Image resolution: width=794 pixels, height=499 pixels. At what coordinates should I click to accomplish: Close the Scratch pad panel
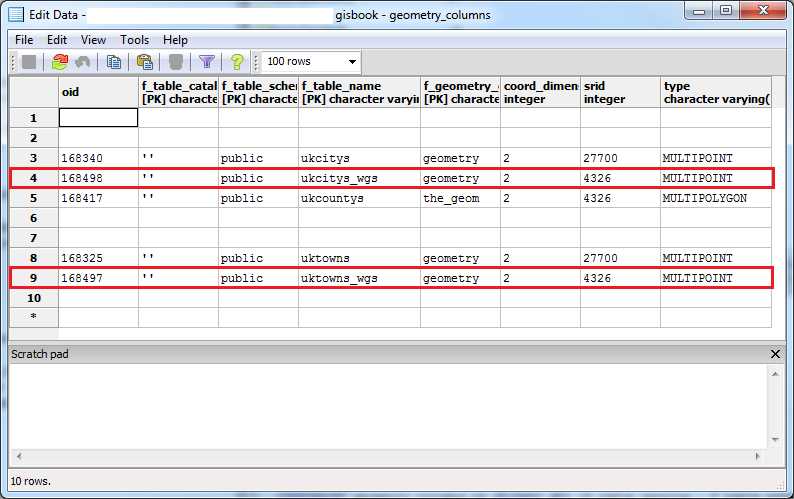point(775,354)
